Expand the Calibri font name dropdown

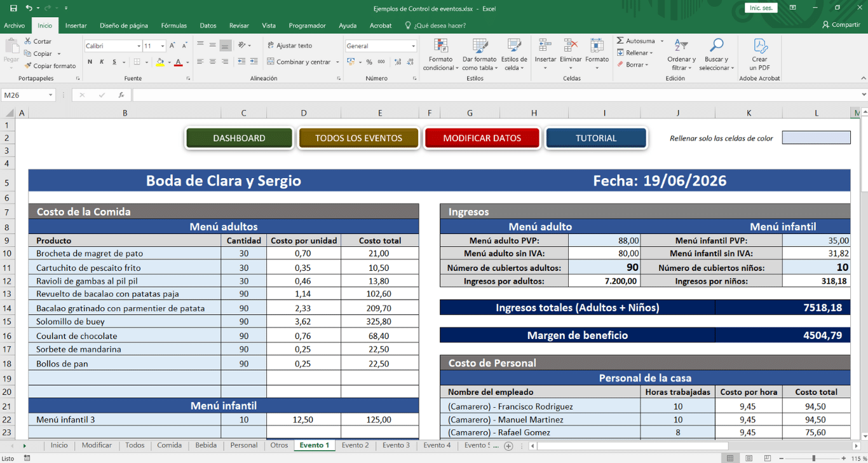[139, 46]
